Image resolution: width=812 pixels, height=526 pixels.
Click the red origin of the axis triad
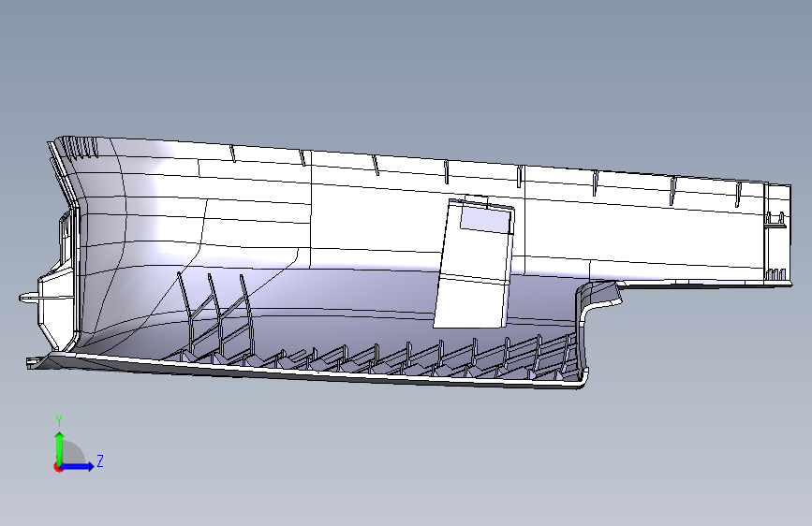pos(58,467)
